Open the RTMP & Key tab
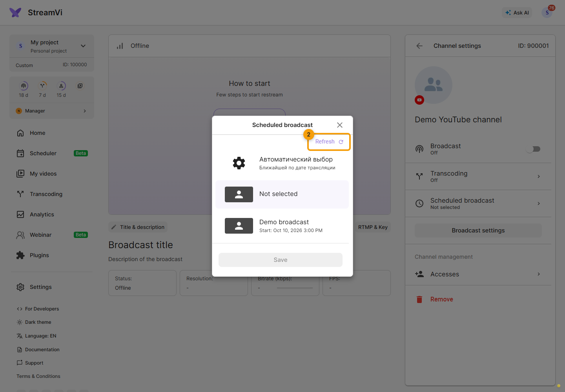The image size is (565, 392). pyautogui.click(x=373, y=227)
